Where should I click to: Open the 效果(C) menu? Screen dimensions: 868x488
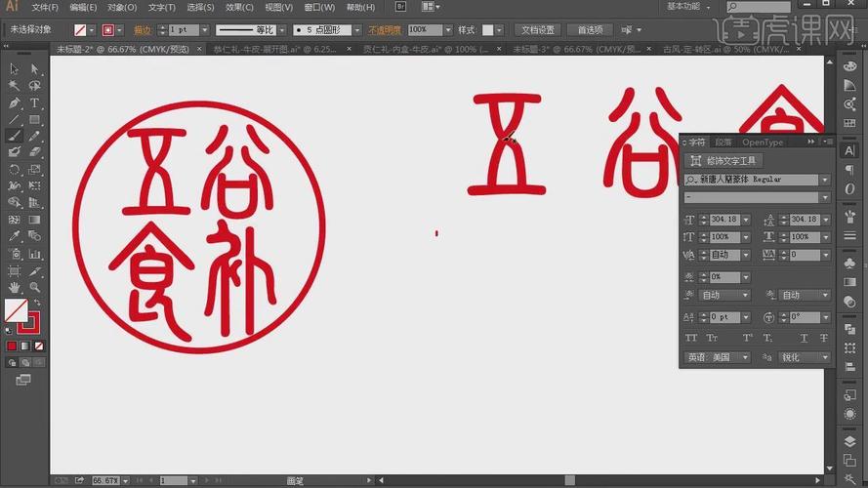click(239, 7)
